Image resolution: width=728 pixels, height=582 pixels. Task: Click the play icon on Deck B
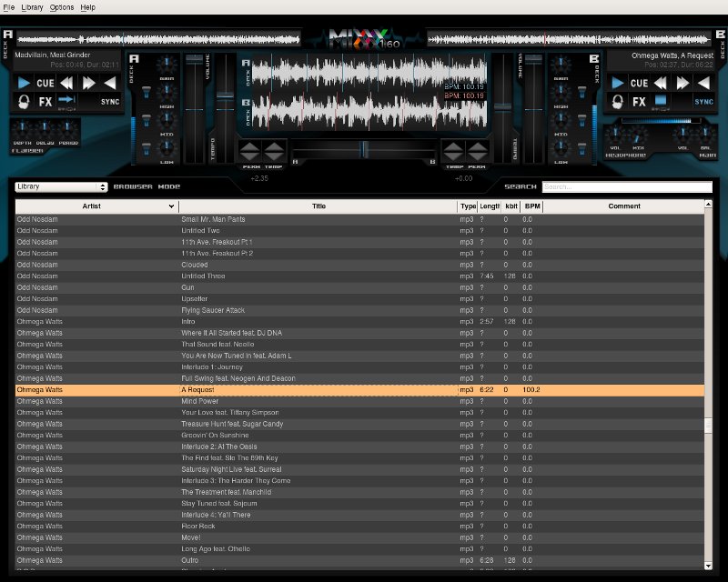(x=618, y=84)
